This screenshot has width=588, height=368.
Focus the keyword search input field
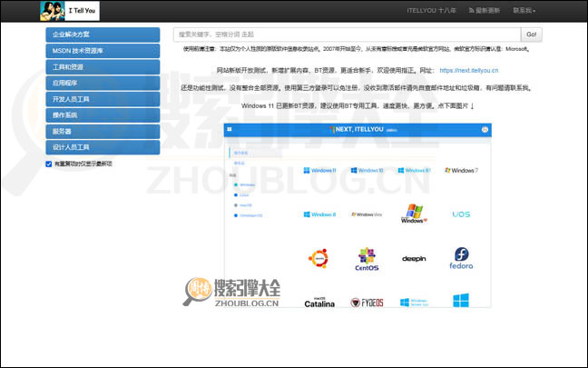pyautogui.click(x=347, y=35)
